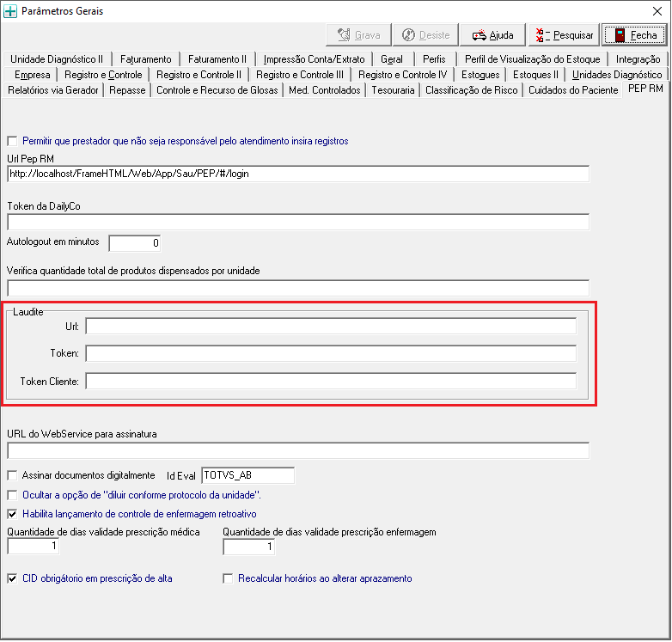Image resolution: width=672 pixels, height=642 pixels.
Task: Uncheck Habilita lançamento de controle de enfermagem retroativo
Action: point(12,514)
